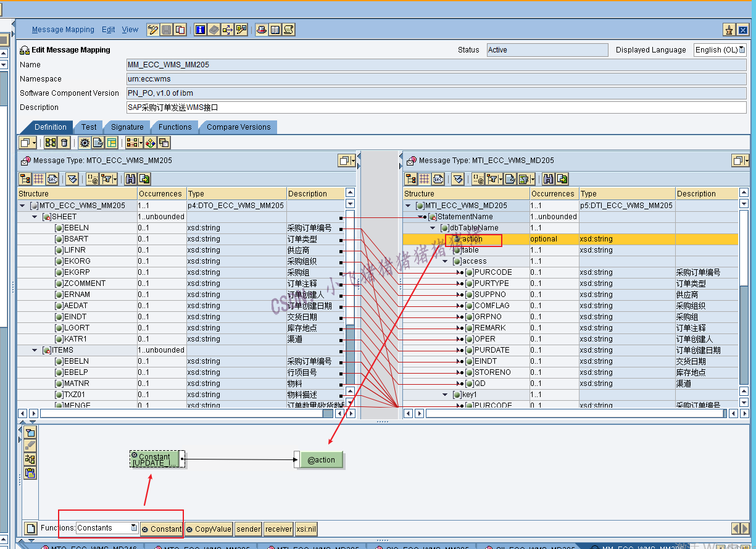
Task: Select the STORENO field in target tree
Action: (x=492, y=372)
